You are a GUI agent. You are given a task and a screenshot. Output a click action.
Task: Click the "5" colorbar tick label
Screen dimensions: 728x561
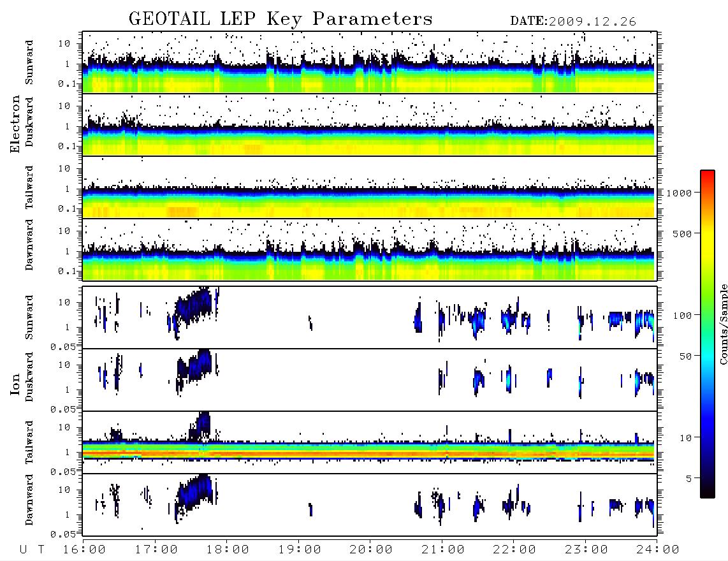(x=688, y=479)
